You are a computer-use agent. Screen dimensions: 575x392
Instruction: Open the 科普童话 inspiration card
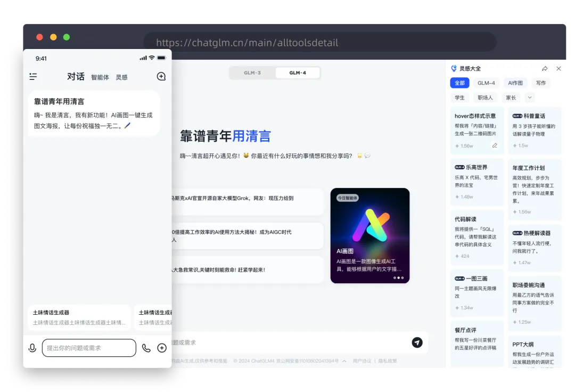[x=535, y=130]
